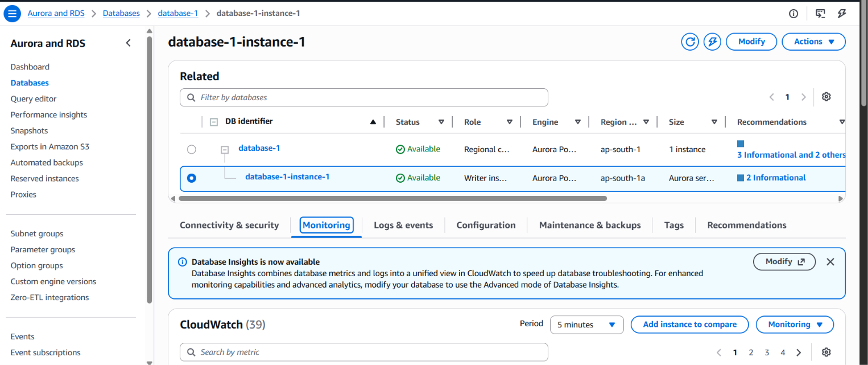Open Snapshots in sidebar
Image resolution: width=868 pixels, height=365 pixels.
point(29,130)
